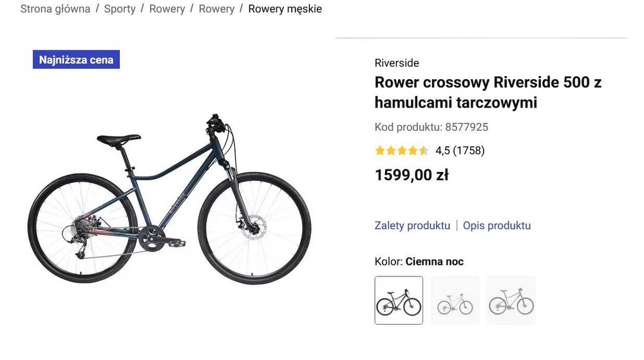Choose the grey bike color variant
The height and width of the screenshot is (360, 644).
[511, 301]
